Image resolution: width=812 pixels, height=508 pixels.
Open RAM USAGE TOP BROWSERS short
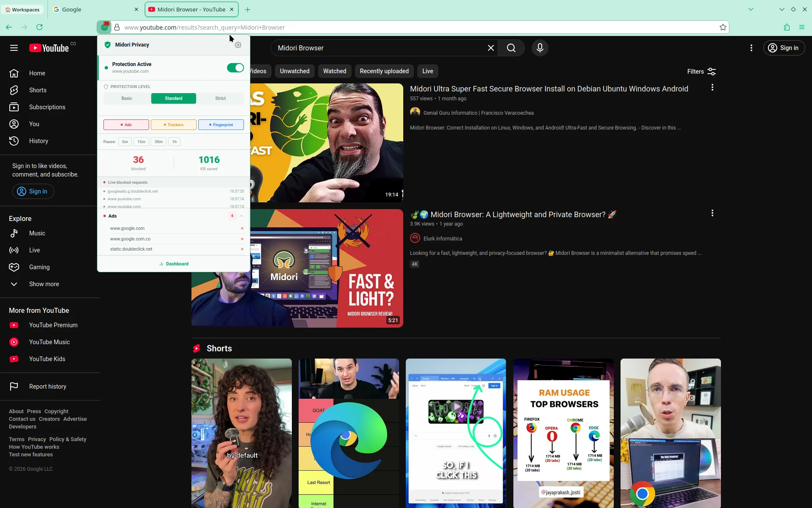(x=563, y=433)
